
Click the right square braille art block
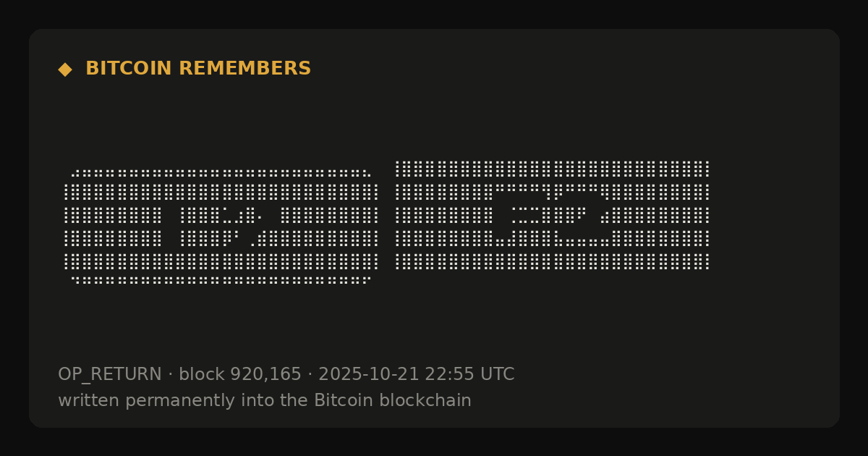pos(553,216)
